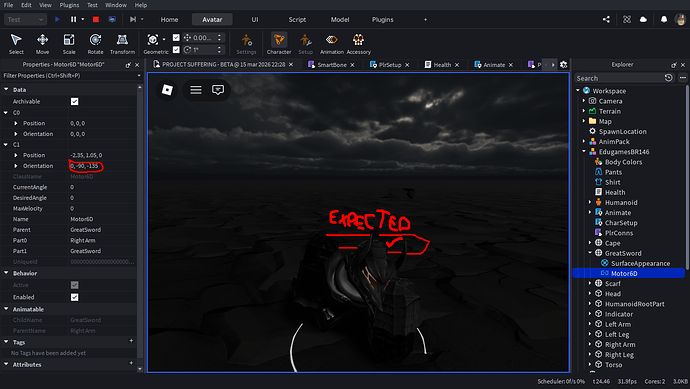The width and height of the screenshot is (690, 389).
Task: Stop the test with red square
Action: [96, 19]
